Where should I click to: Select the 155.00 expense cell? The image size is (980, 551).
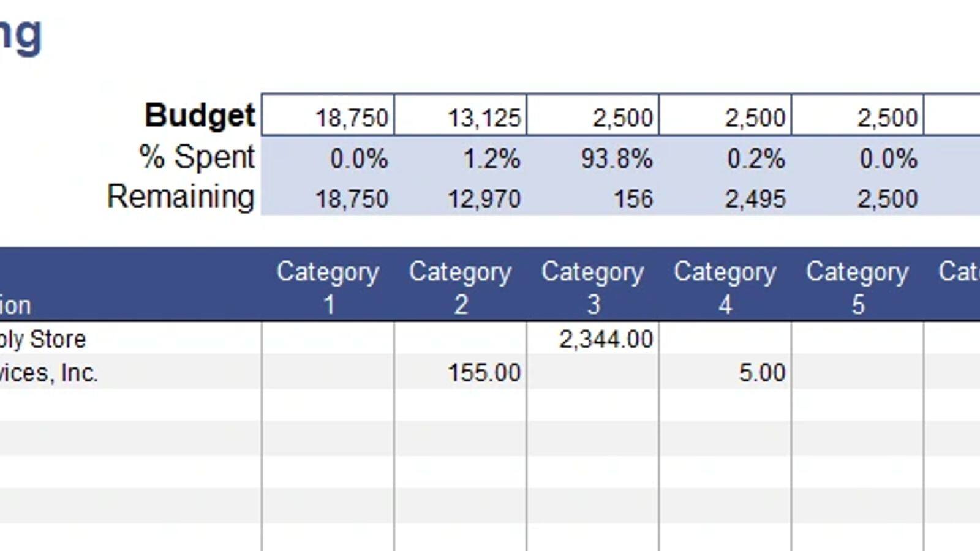tap(461, 372)
